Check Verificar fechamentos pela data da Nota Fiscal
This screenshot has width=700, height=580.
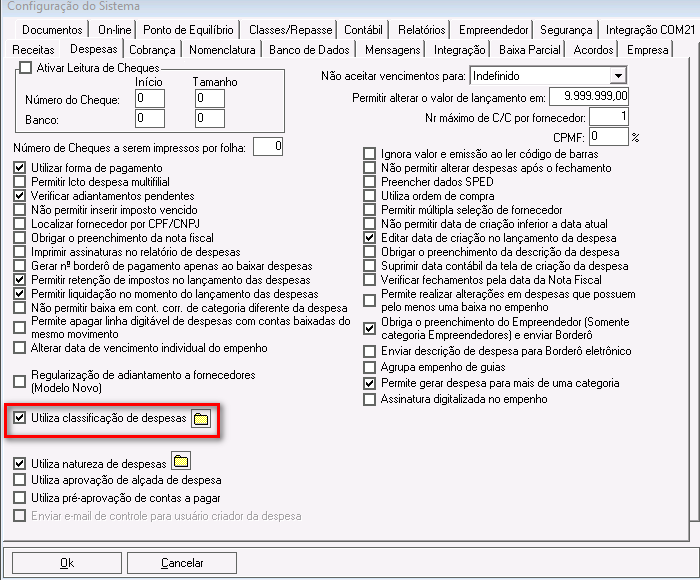(370, 280)
